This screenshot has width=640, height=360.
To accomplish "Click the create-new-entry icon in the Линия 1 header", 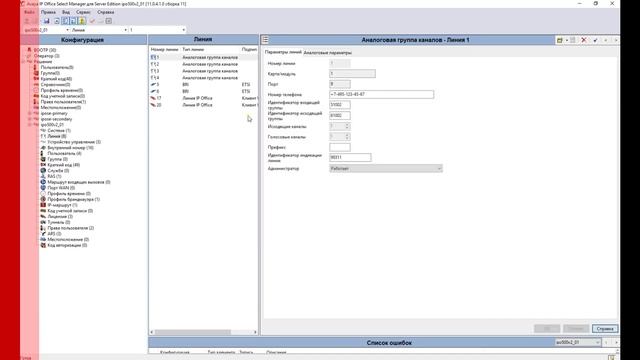I will (560, 40).
